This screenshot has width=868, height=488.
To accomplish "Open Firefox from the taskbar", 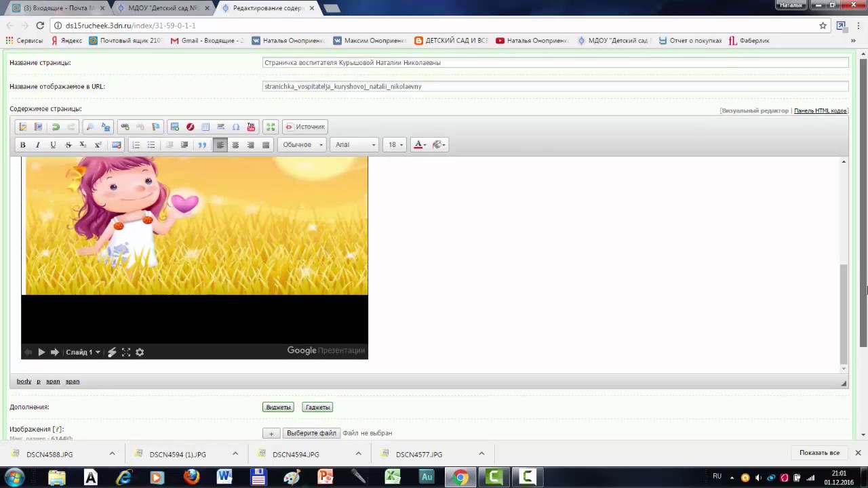I will pos(191,477).
